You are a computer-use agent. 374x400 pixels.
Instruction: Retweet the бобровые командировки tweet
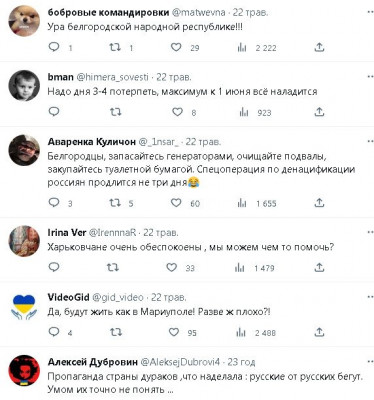pyautogui.click(x=115, y=47)
